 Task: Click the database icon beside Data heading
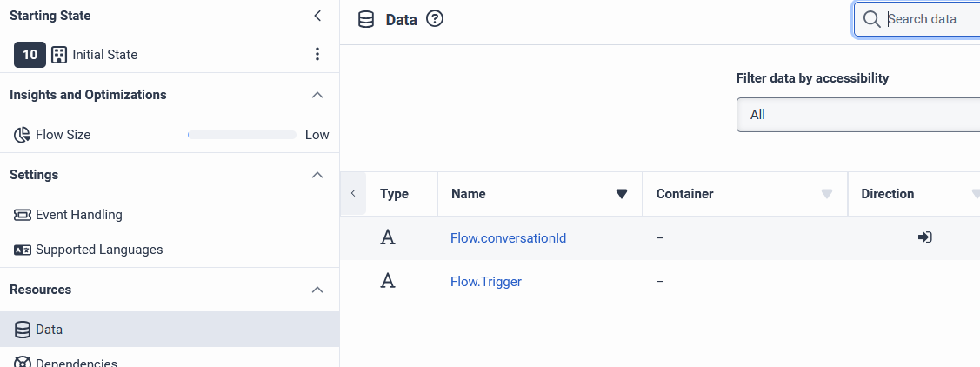pos(367,19)
